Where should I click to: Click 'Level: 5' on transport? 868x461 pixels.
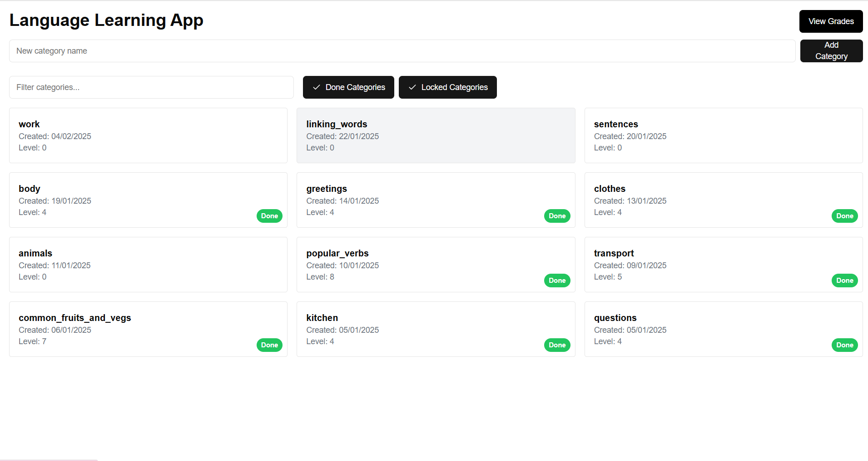608,277
